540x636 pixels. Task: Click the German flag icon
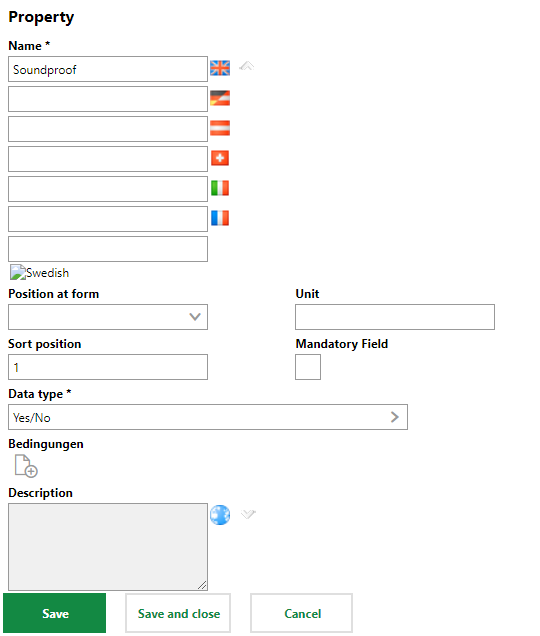pos(220,98)
